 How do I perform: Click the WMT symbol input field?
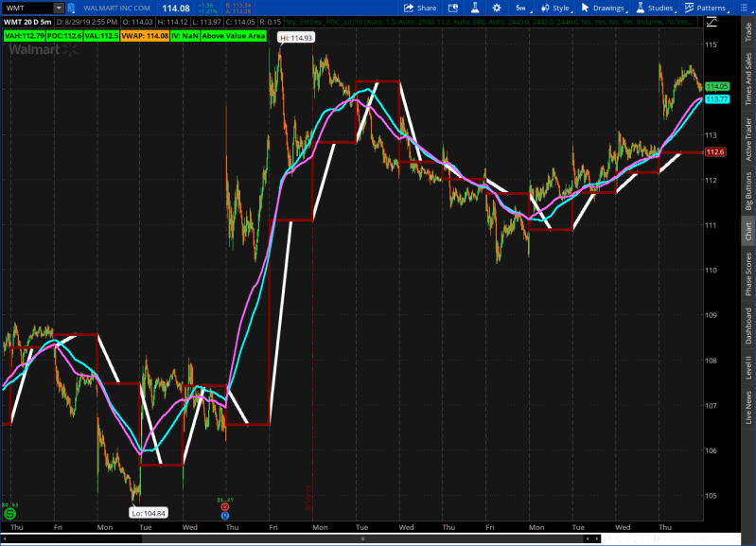pyautogui.click(x=28, y=8)
